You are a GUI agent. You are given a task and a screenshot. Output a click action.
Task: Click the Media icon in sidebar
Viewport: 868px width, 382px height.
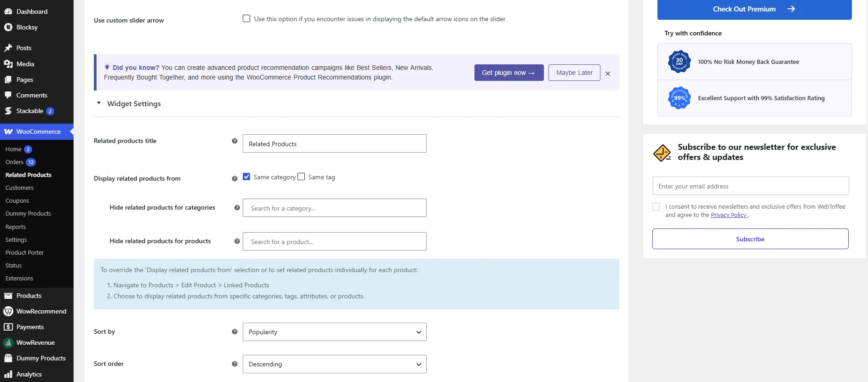tap(8, 64)
